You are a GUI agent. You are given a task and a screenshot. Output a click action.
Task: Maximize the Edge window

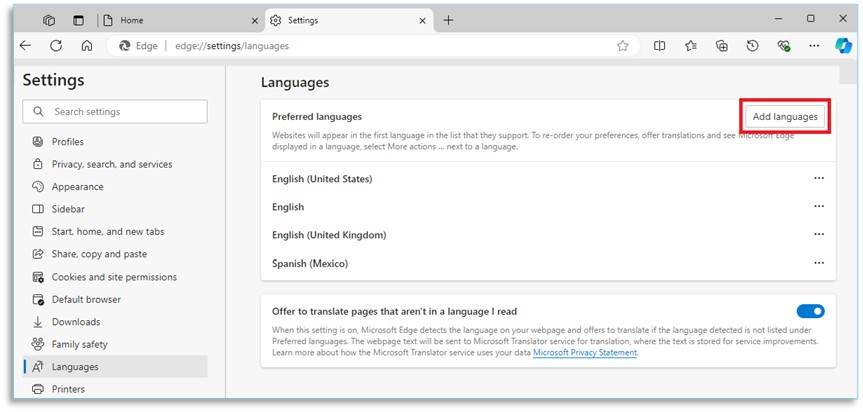(x=811, y=19)
